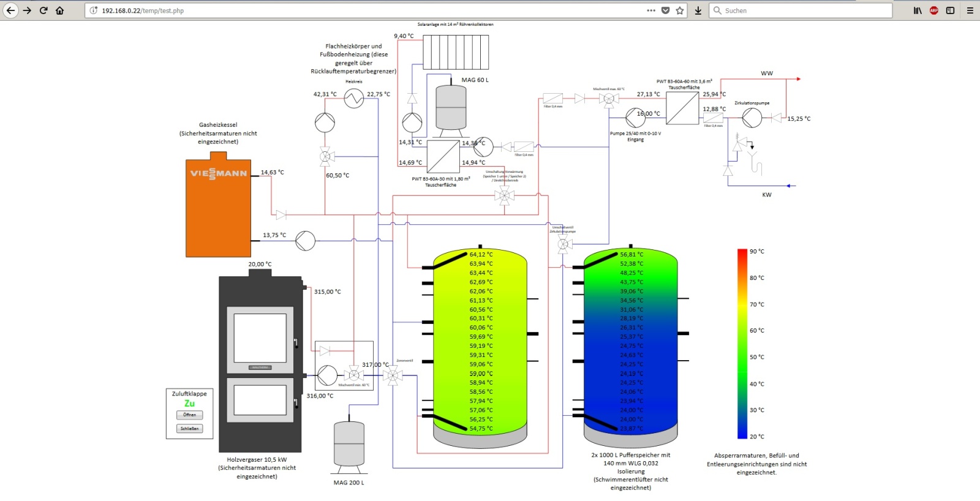Screen dimensions: 980x501
Task: Reload the heating diagram page
Action: pyautogui.click(x=43, y=10)
